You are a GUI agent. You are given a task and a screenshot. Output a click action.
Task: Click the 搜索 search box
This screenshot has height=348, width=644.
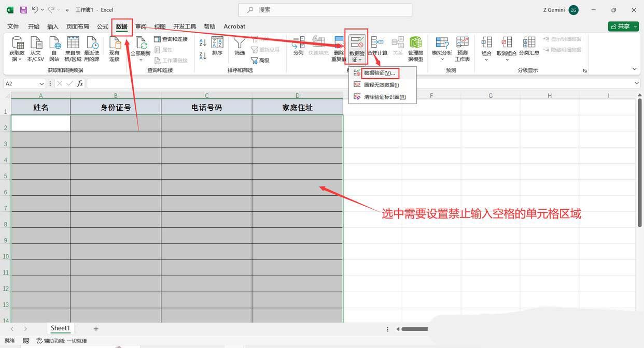(x=325, y=10)
